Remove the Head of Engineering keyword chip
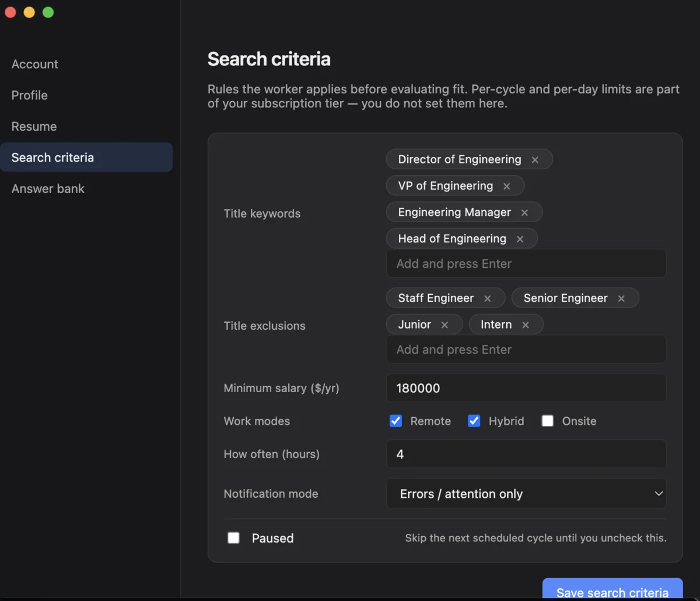 (520, 239)
